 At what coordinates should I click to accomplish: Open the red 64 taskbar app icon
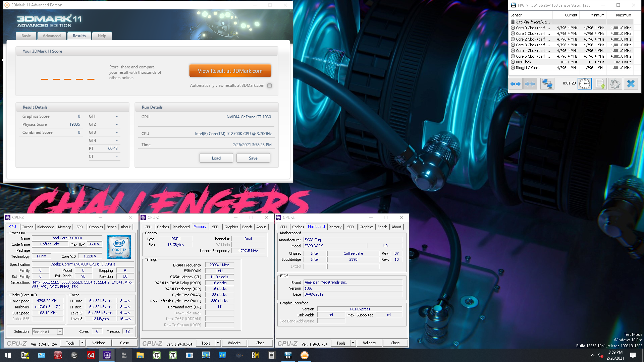click(x=91, y=355)
